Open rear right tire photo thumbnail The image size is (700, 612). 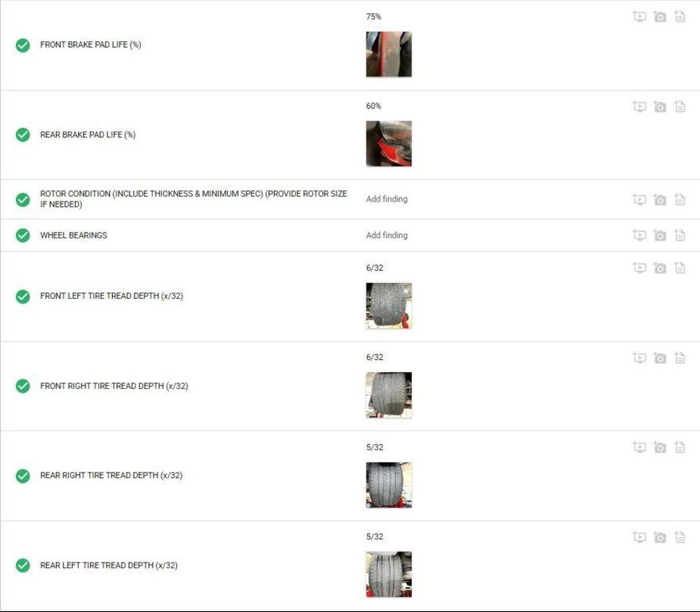click(x=389, y=484)
